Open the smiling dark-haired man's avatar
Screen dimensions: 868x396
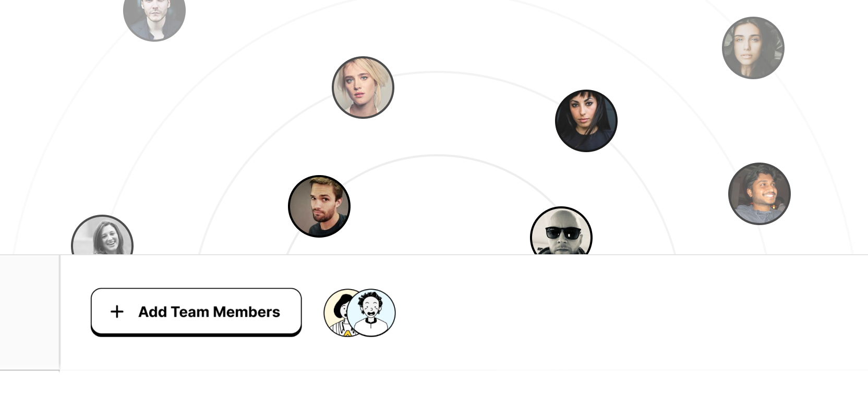click(759, 194)
